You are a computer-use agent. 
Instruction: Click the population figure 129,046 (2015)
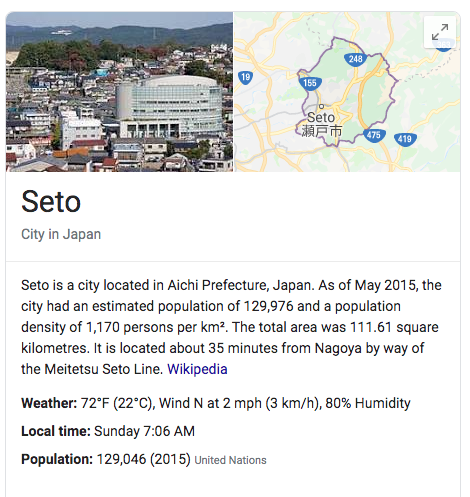pyautogui.click(x=144, y=459)
